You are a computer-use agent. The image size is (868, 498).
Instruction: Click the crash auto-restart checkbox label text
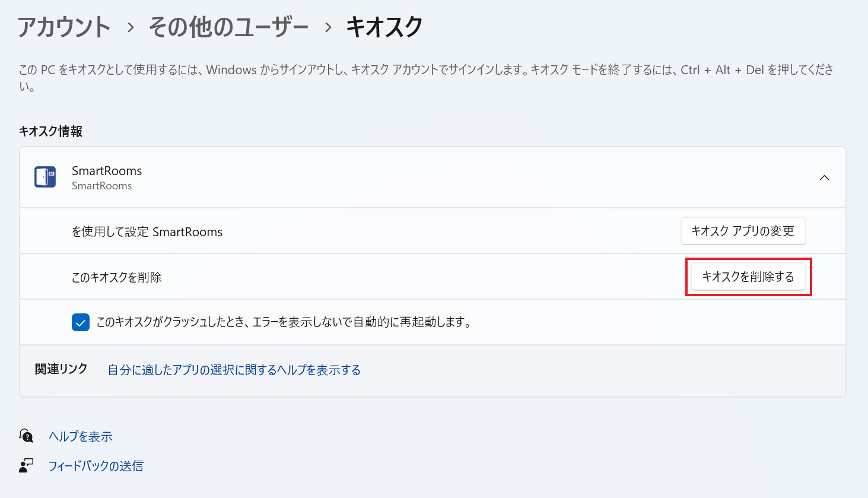pos(284,322)
